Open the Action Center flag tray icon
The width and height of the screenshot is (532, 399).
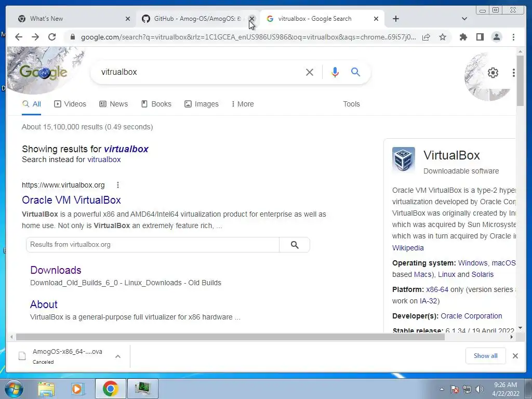(x=455, y=389)
